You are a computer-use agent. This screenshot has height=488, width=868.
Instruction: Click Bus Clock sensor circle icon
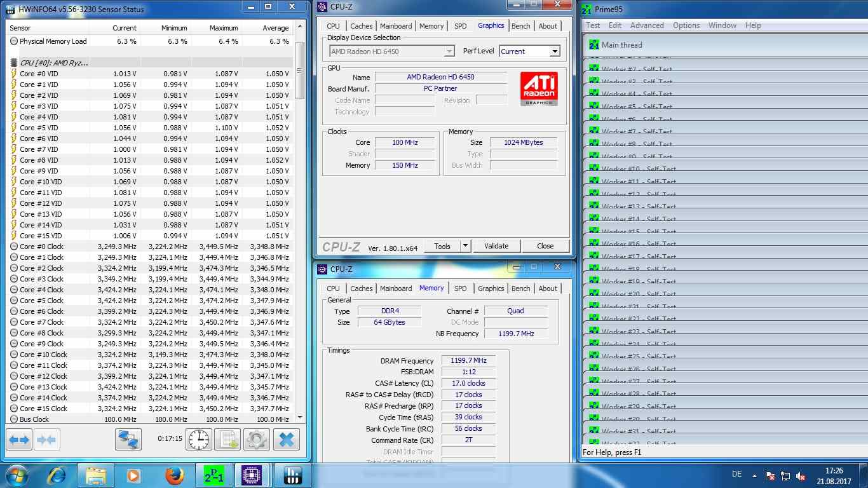pos(14,419)
